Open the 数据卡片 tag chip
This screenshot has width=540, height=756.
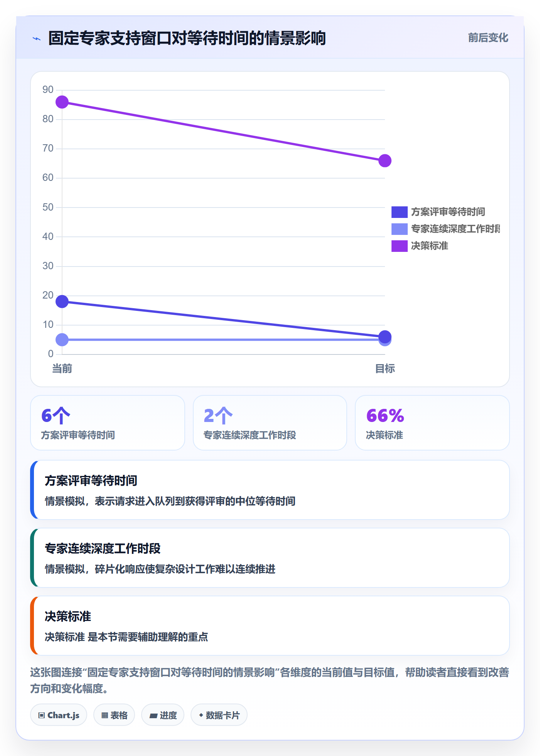click(x=219, y=715)
